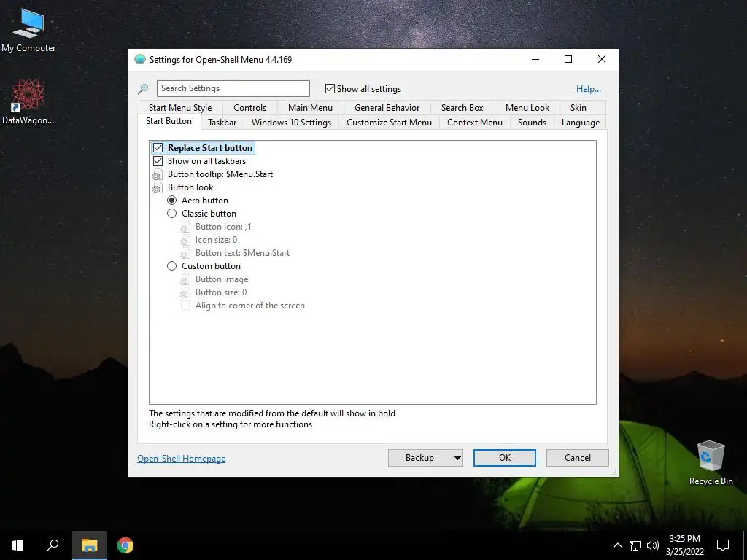Open the Windows Start button
Viewport: 747px width, 560px height.
(18, 545)
